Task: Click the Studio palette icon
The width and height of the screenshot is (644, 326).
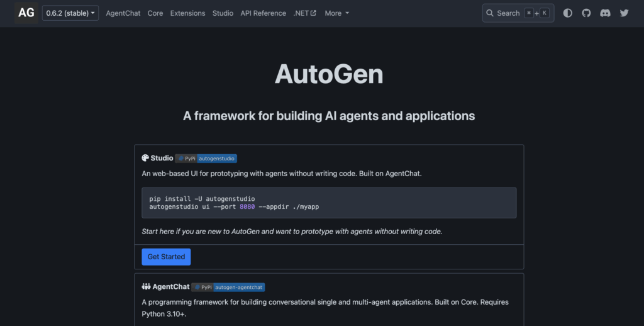Action: (145, 158)
